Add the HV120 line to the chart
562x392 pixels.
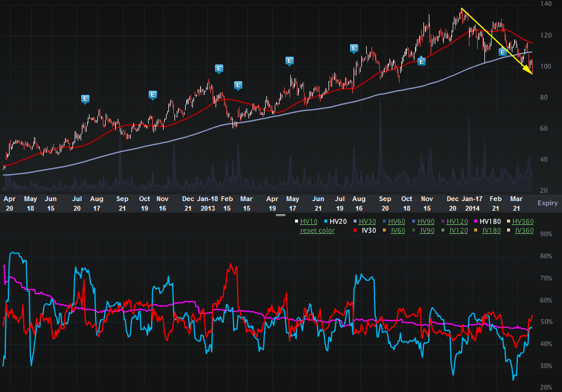(457, 221)
